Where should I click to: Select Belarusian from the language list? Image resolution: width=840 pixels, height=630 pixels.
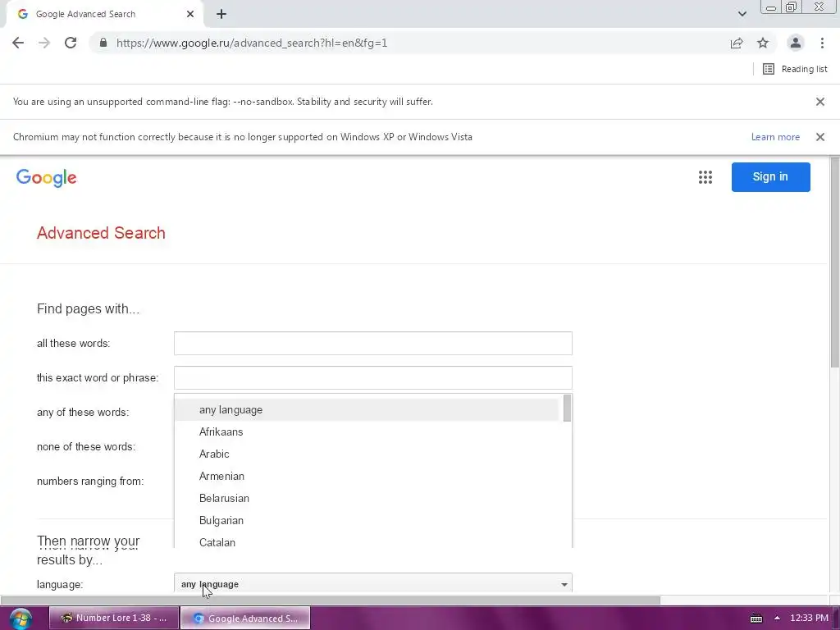[367, 498]
